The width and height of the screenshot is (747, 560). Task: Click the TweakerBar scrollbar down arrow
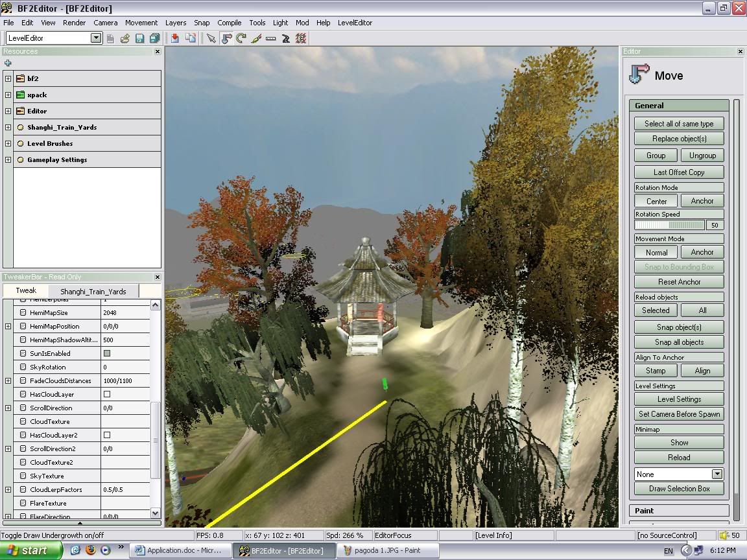click(x=156, y=513)
